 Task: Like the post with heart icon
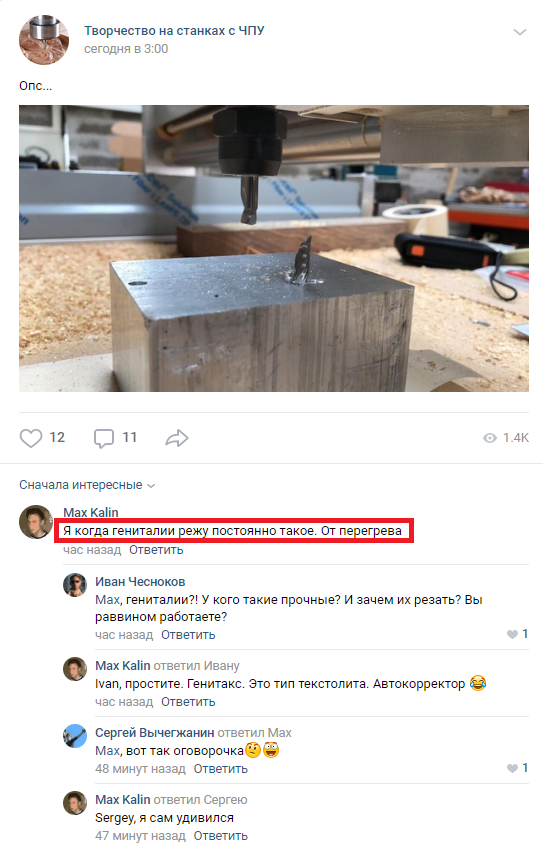point(31,438)
